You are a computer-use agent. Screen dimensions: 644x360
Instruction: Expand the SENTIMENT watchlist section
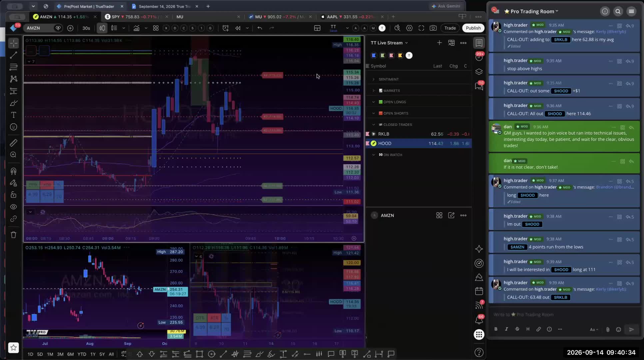coord(373,79)
